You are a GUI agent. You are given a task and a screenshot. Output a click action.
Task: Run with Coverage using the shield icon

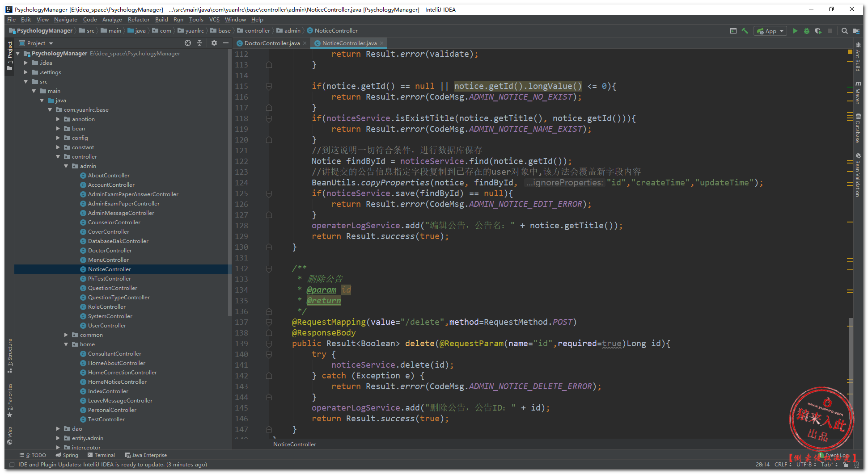(818, 31)
